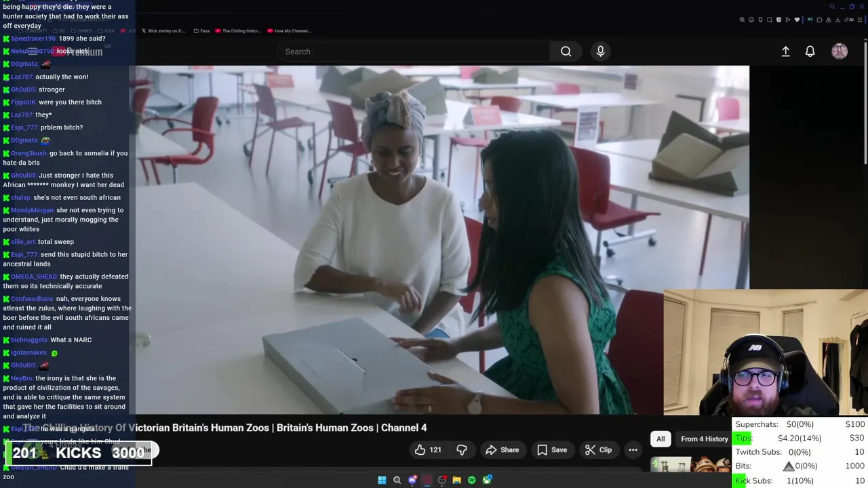Click chat username chalap
This screenshot has height=488, width=868.
pyautogui.click(x=21, y=198)
